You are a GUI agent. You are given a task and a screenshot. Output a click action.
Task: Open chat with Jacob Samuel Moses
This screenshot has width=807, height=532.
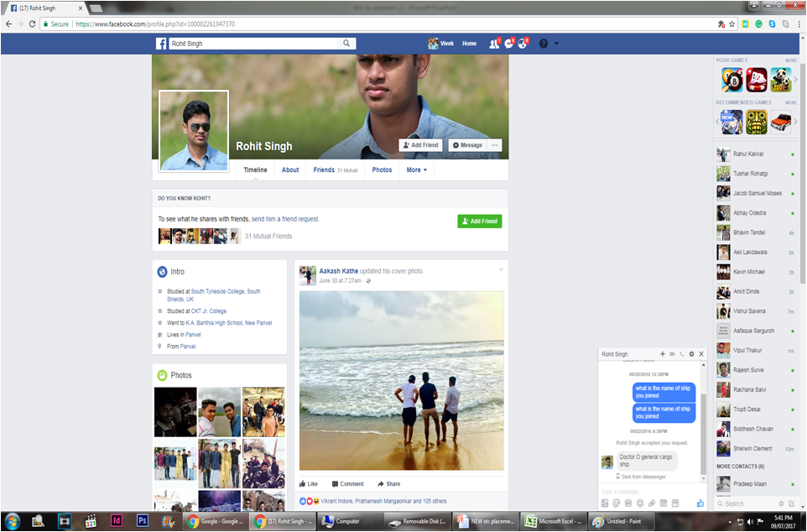click(x=756, y=193)
